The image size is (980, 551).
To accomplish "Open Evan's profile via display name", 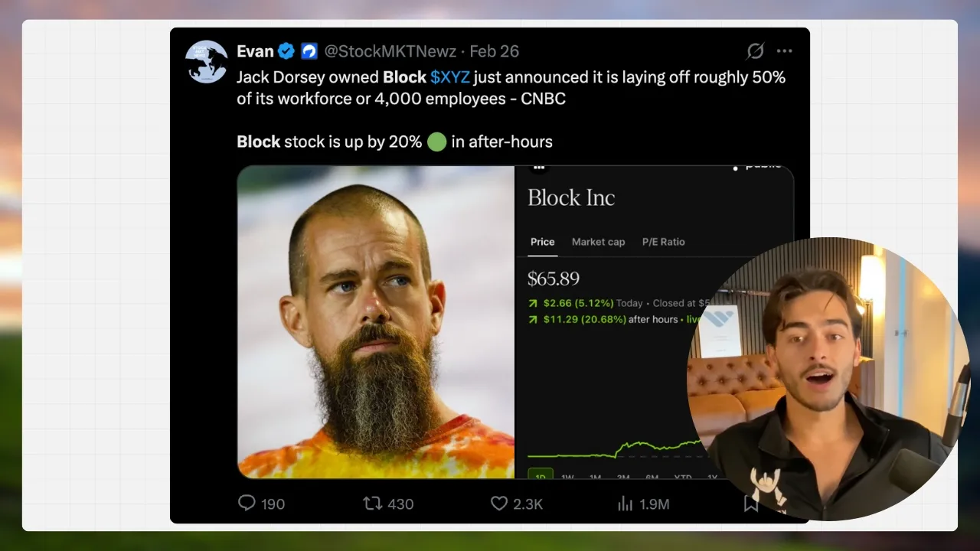I will (255, 51).
